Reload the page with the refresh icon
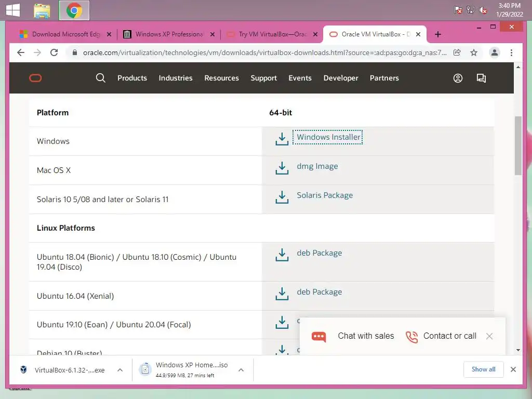The width and height of the screenshot is (532, 399). tap(54, 52)
